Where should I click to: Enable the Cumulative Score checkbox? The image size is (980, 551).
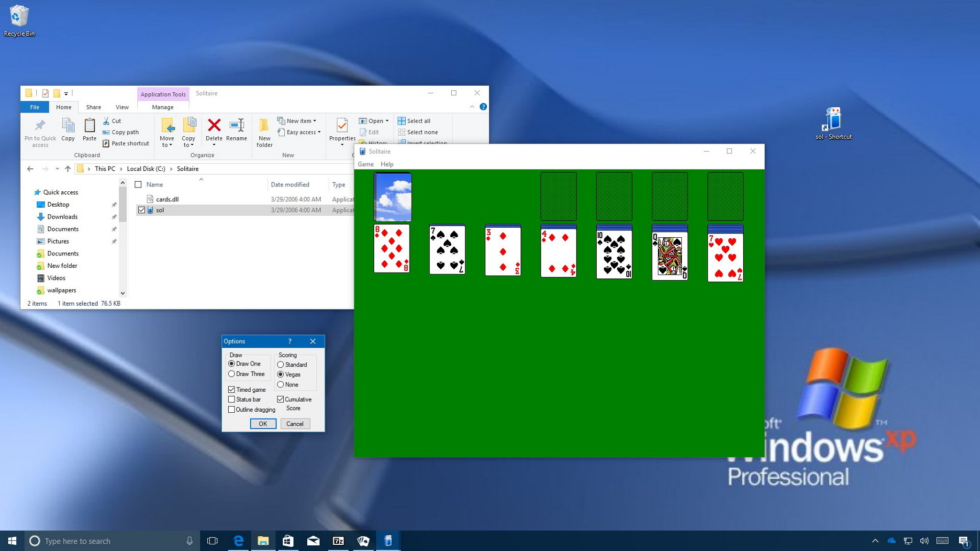pyautogui.click(x=281, y=399)
